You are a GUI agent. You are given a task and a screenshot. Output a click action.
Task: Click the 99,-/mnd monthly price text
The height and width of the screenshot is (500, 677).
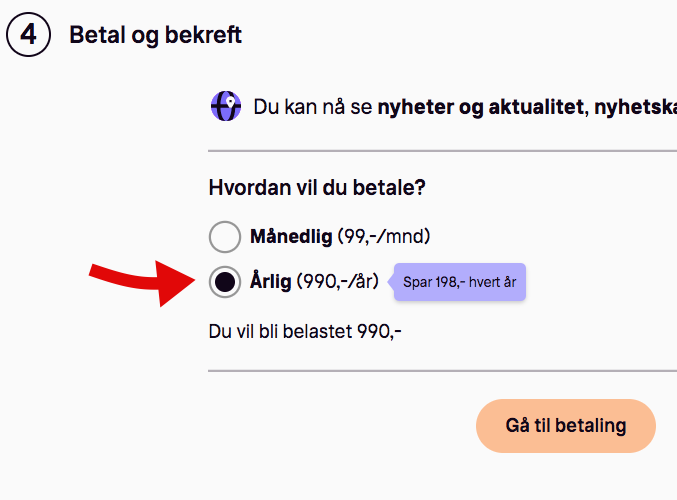point(384,237)
